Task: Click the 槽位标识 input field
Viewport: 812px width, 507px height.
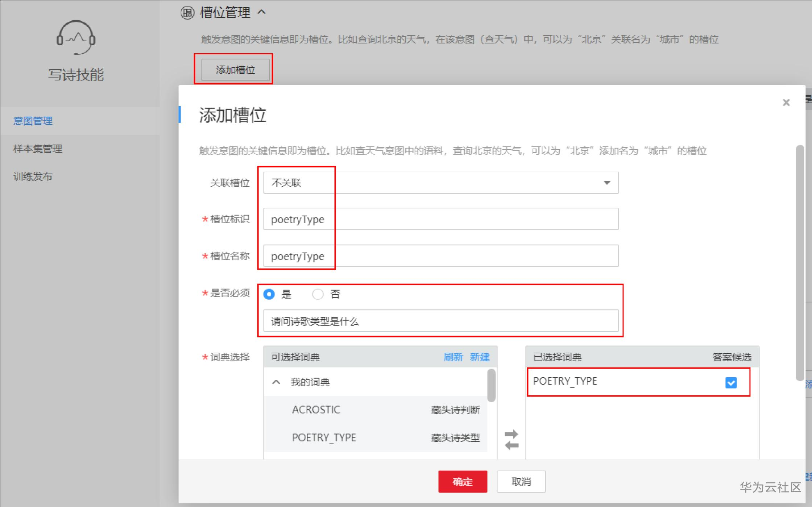Action: [x=440, y=219]
